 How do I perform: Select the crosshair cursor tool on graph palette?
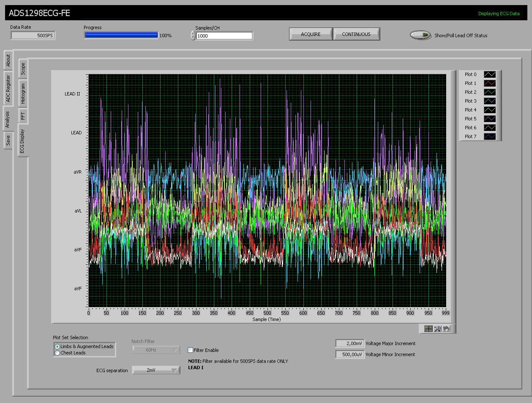[x=428, y=329]
